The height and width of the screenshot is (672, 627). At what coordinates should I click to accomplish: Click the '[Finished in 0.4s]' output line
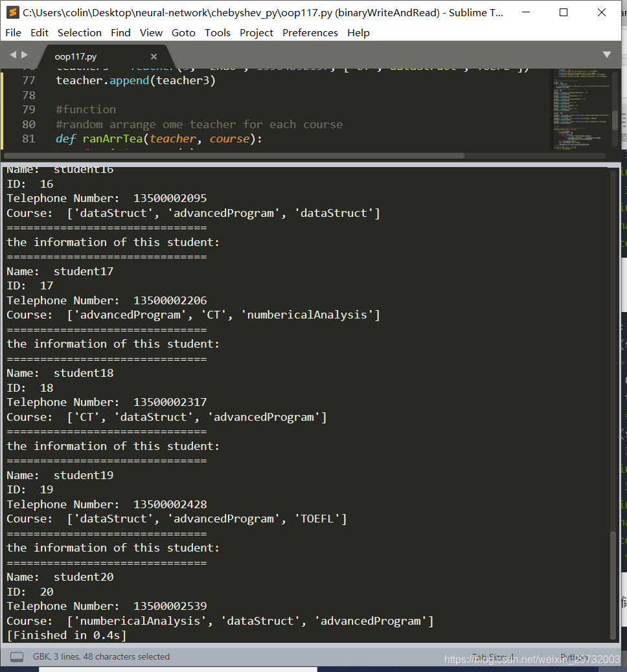67,636
